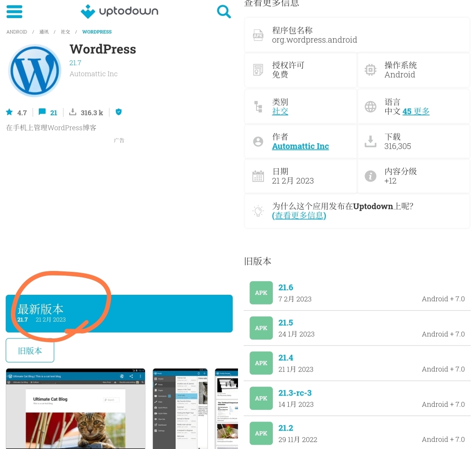View the Ultimate Cat Blog screenshot
This screenshot has width=476, height=449.
click(x=76, y=408)
